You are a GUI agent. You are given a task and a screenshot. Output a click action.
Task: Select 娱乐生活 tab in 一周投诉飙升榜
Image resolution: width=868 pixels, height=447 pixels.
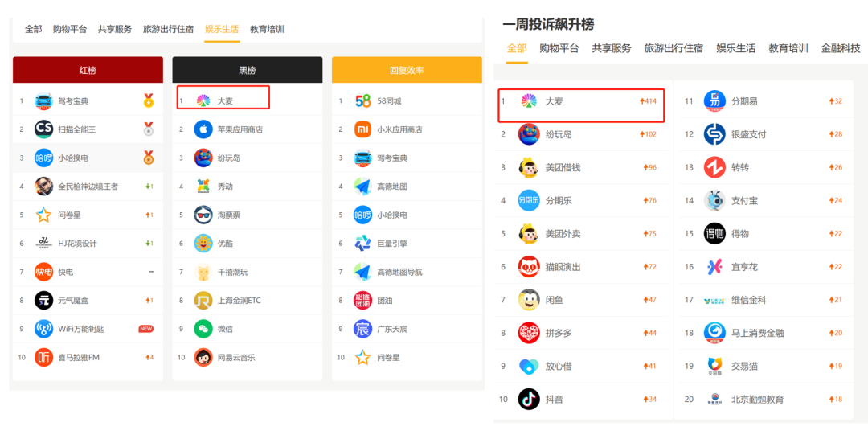point(735,48)
